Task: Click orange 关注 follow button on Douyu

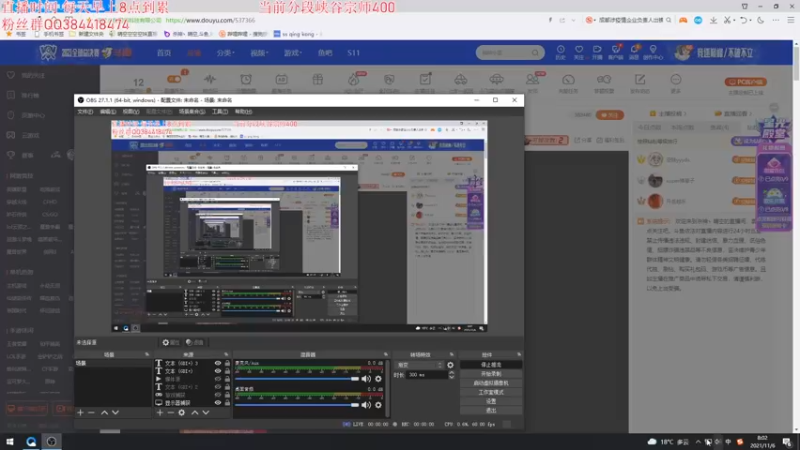Action: [x=610, y=115]
